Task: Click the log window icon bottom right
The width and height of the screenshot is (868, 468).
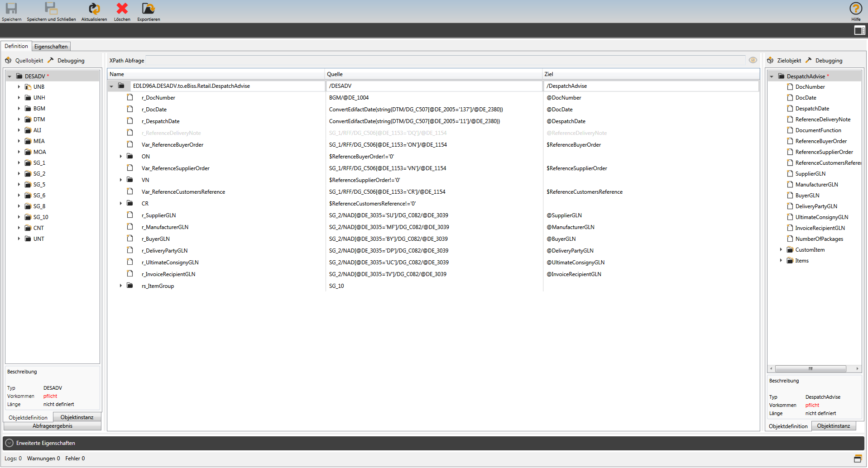Action: point(858,458)
